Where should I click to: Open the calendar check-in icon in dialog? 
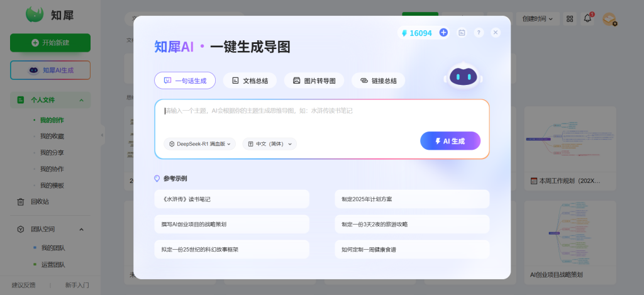tap(462, 33)
